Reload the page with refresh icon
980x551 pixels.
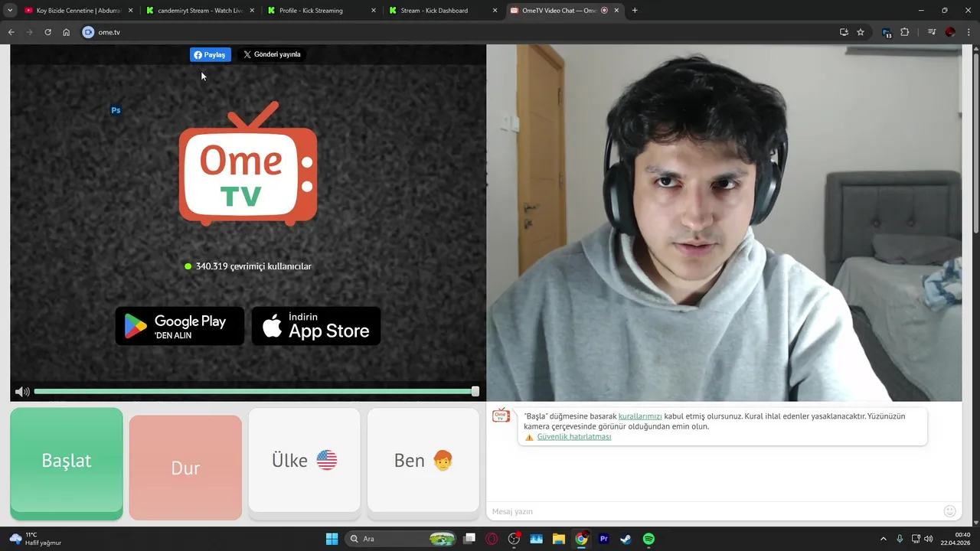47,32
